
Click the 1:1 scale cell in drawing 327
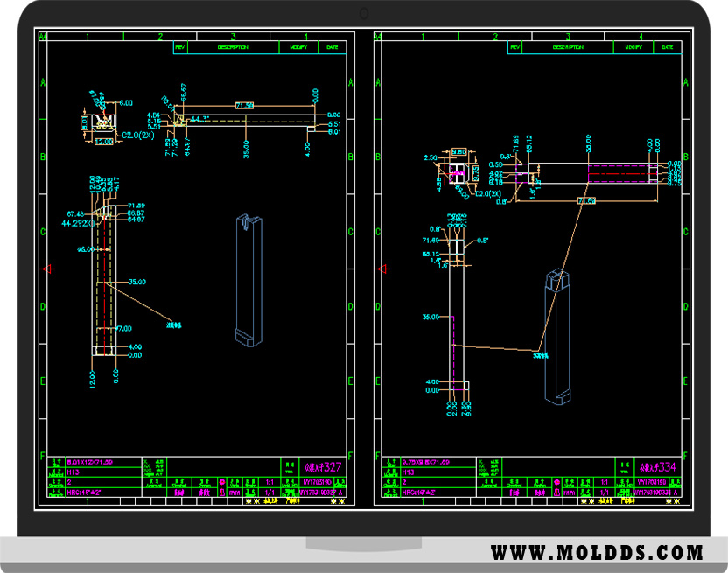pos(269,482)
